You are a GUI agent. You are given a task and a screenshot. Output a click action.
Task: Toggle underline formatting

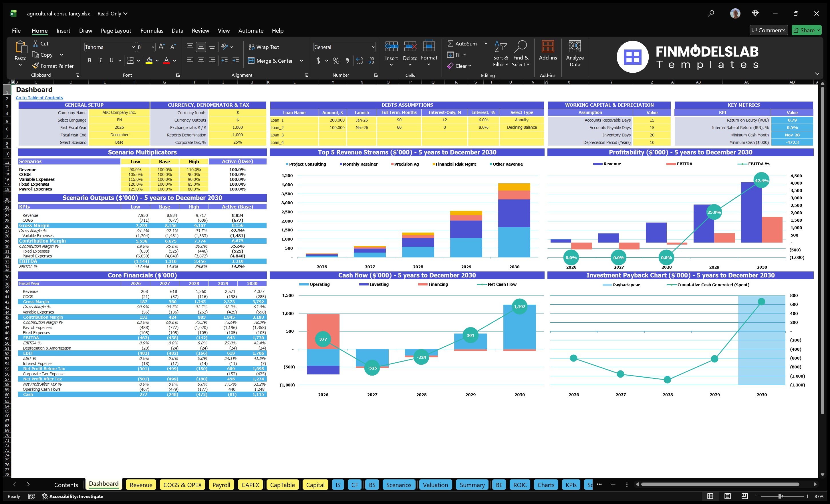tap(111, 61)
